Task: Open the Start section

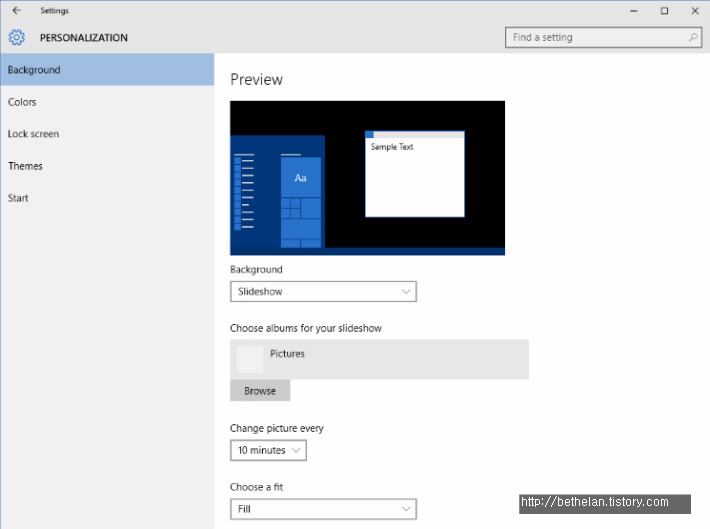Action: tap(107, 198)
